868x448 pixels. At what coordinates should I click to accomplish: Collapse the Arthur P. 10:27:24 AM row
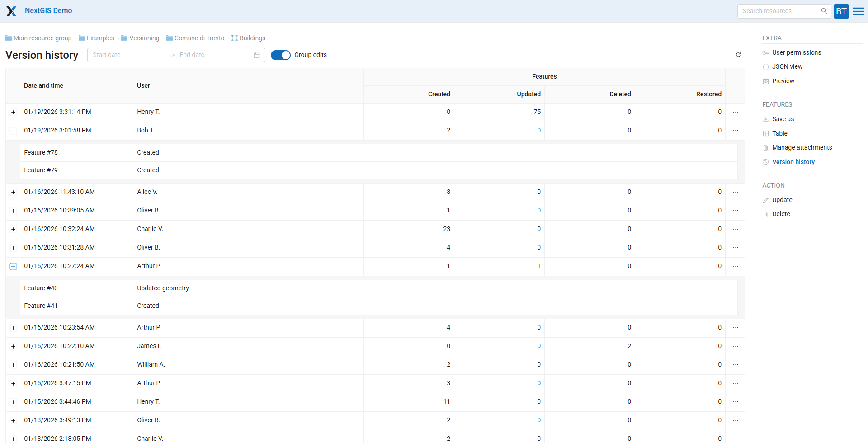tap(13, 266)
